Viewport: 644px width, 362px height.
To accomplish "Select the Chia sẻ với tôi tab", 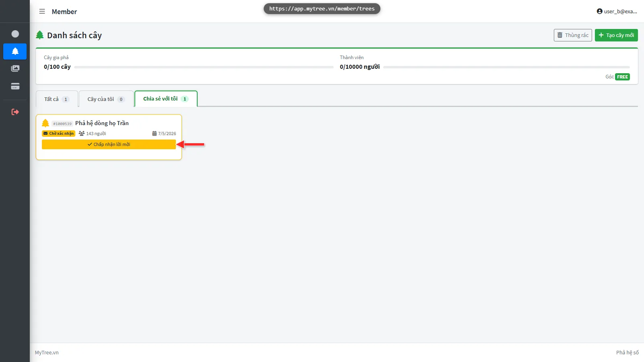I will [x=166, y=99].
